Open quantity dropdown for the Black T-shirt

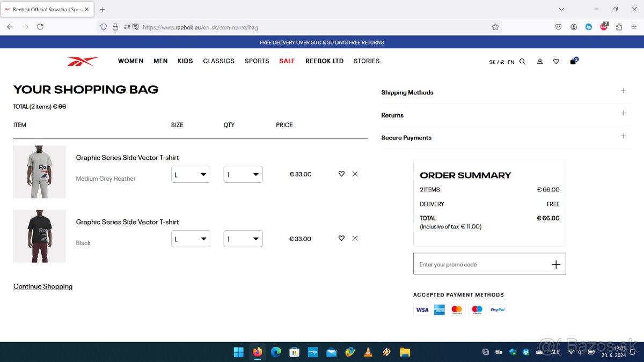[x=243, y=239]
